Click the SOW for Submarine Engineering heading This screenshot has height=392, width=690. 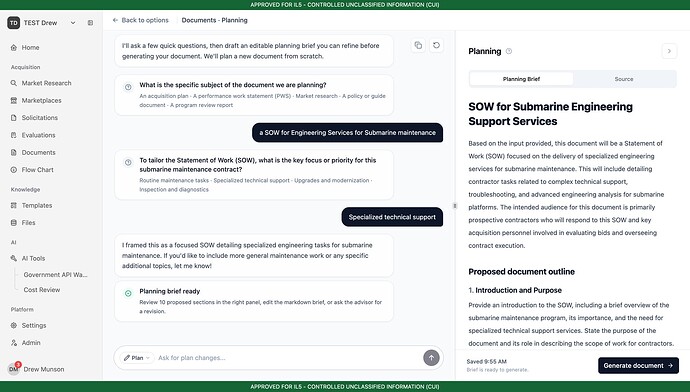pos(550,114)
